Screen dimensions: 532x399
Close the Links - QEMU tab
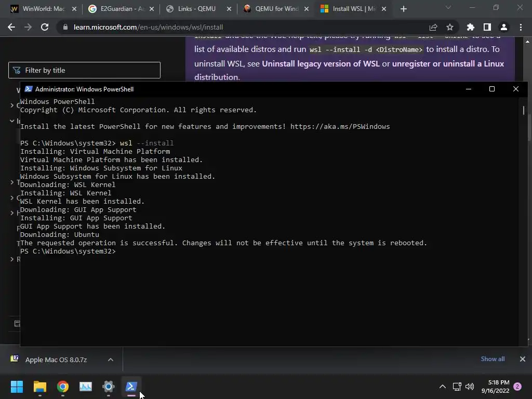click(229, 9)
